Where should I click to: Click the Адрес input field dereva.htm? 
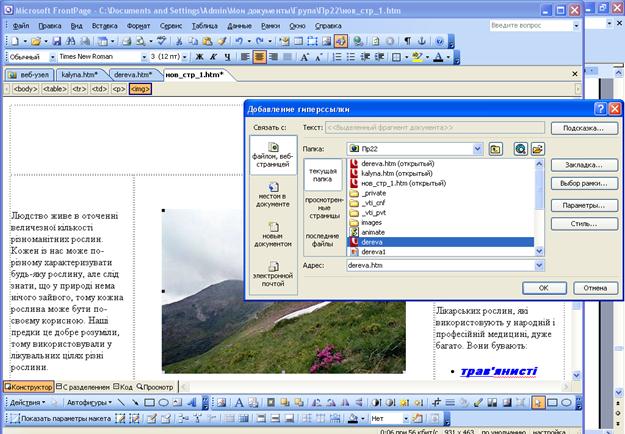coord(440,265)
